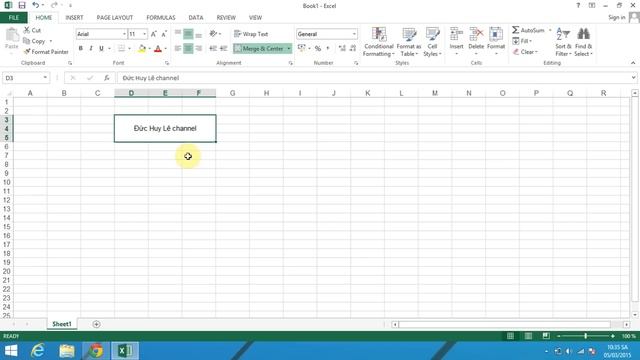Viewport: 640px width, 360px height.
Task: Click the Decrease Decimal icon
Action: (353, 48)
